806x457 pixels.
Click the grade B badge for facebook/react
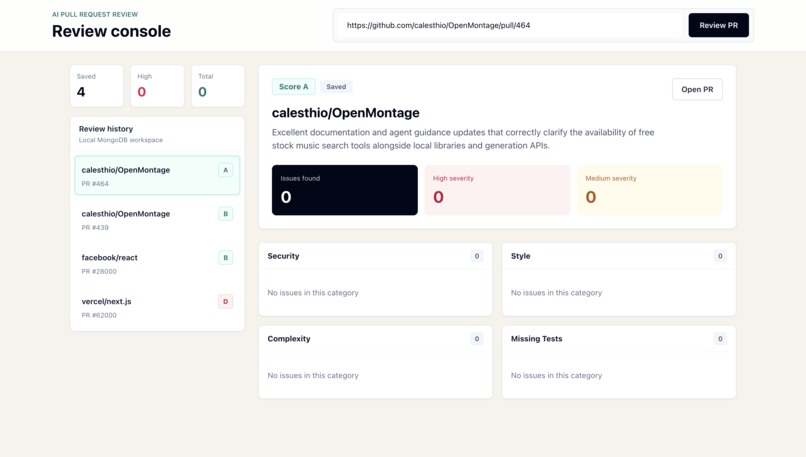pos(225,258)
